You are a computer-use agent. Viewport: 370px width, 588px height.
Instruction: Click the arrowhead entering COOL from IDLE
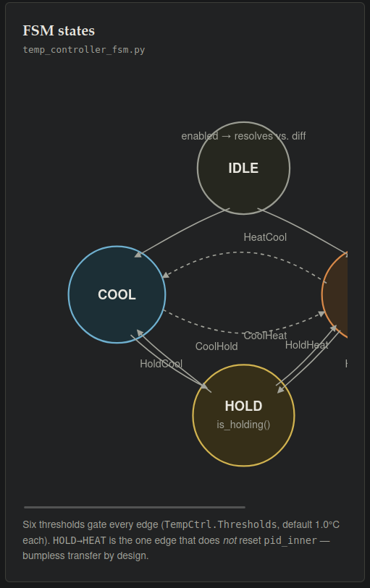138,255
